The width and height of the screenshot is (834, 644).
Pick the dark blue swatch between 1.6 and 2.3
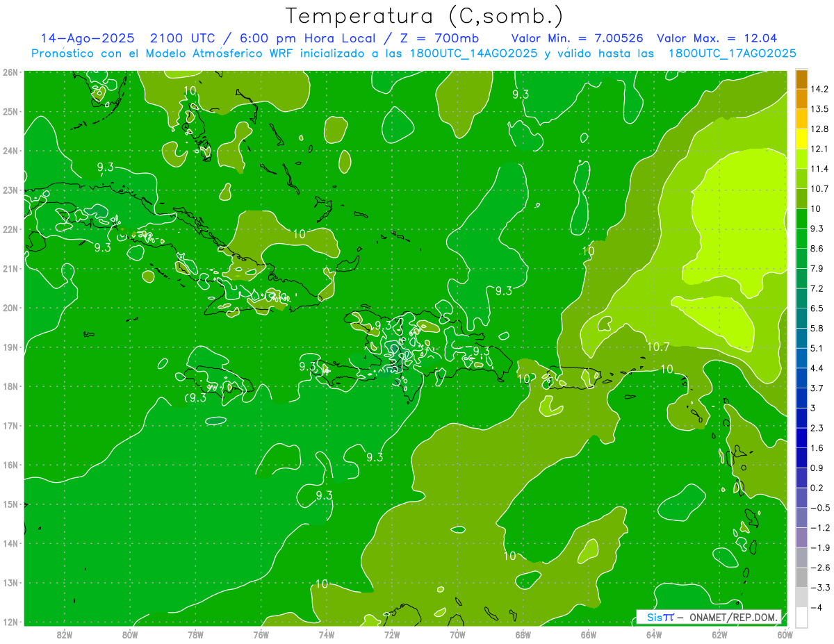(x=801, y=438)
